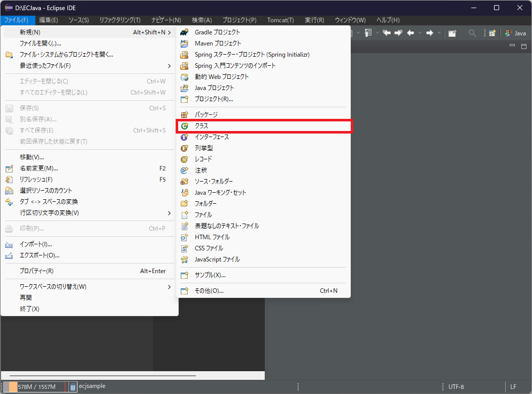The width and height of the screenshot is (532, 394).
Task: Click the toolbar search magnifier icon
Action: 472,33
